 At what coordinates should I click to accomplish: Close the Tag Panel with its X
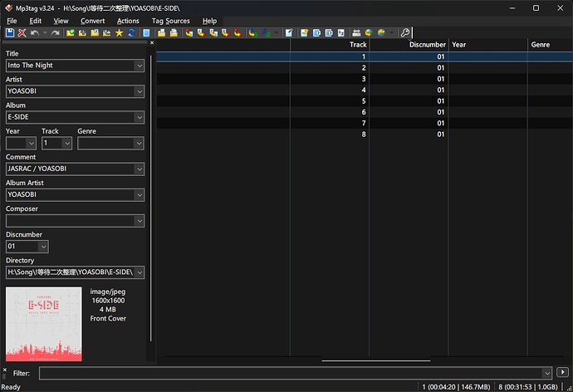[x=152, y=42]
